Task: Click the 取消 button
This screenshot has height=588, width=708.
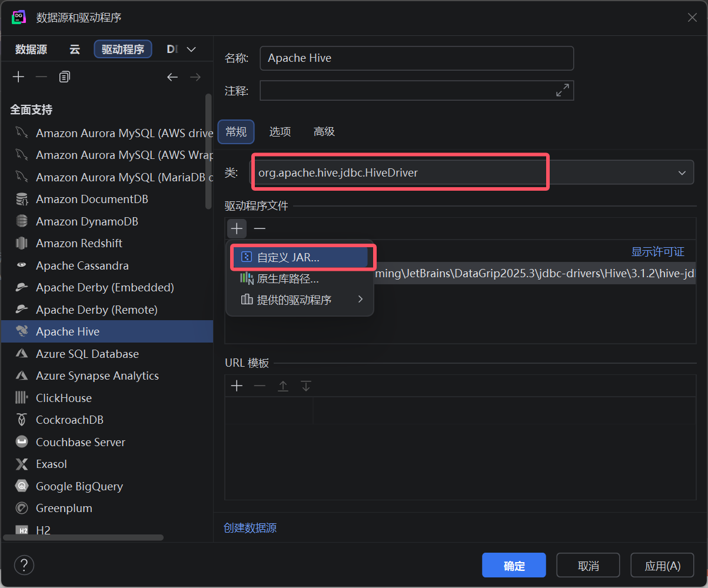Action: tap(588, 565)
